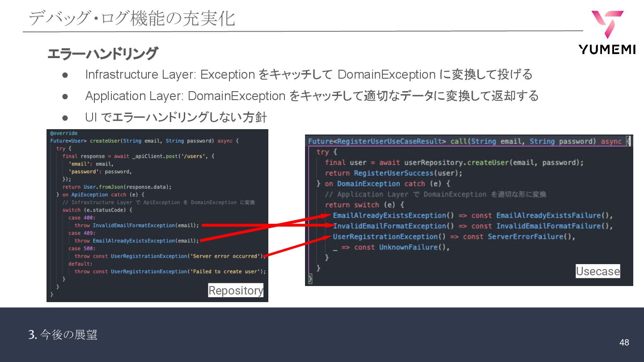Select the 'Server error occurred' throw line
This screenshot has height=362, width=644.
(170, 256)
